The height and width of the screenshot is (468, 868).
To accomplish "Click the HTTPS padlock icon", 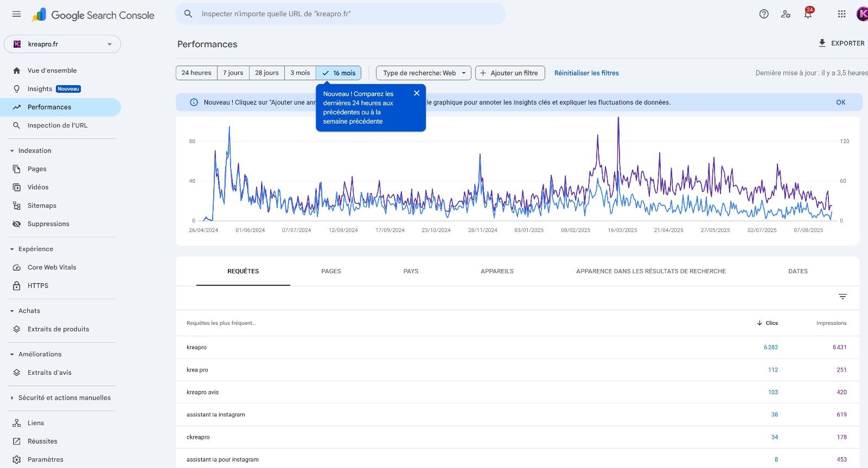I will coord(17,286).
